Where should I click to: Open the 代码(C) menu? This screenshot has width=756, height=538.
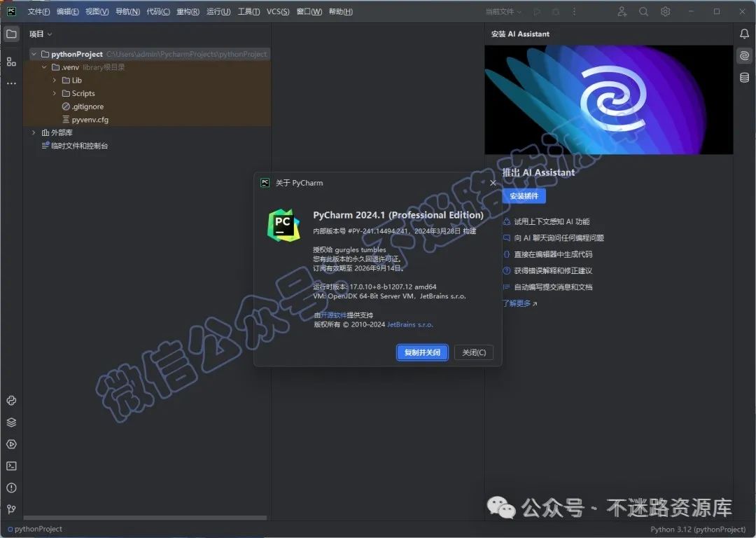point(158,12)
